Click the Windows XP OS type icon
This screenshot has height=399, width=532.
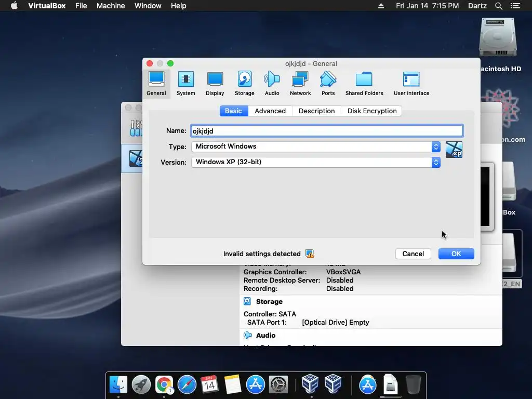tap(454, 150)
